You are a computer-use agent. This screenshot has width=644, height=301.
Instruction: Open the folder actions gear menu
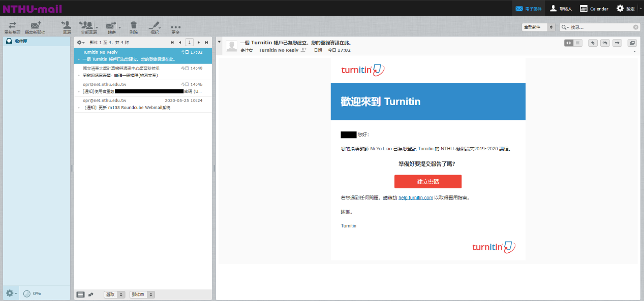[x=11, y=293]
